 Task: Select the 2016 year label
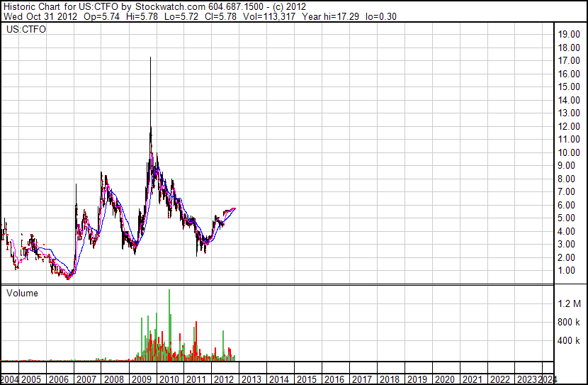pos(334,379)
